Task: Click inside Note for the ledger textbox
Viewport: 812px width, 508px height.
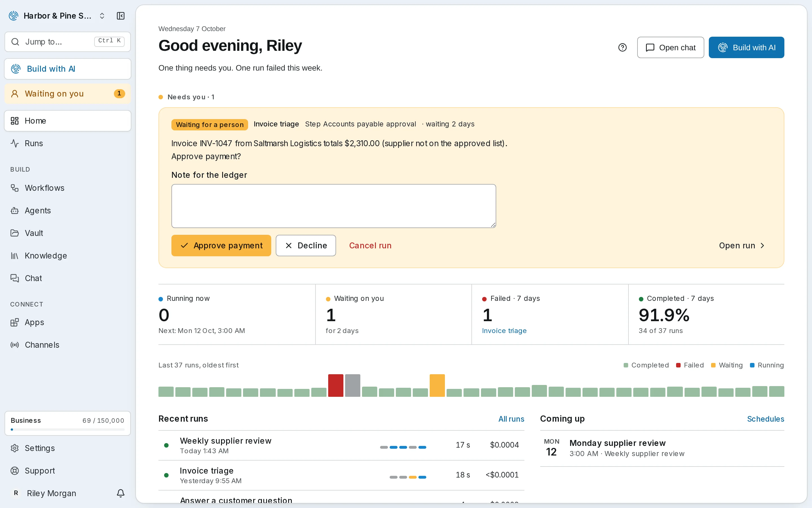Action: [x=334, y=206]
